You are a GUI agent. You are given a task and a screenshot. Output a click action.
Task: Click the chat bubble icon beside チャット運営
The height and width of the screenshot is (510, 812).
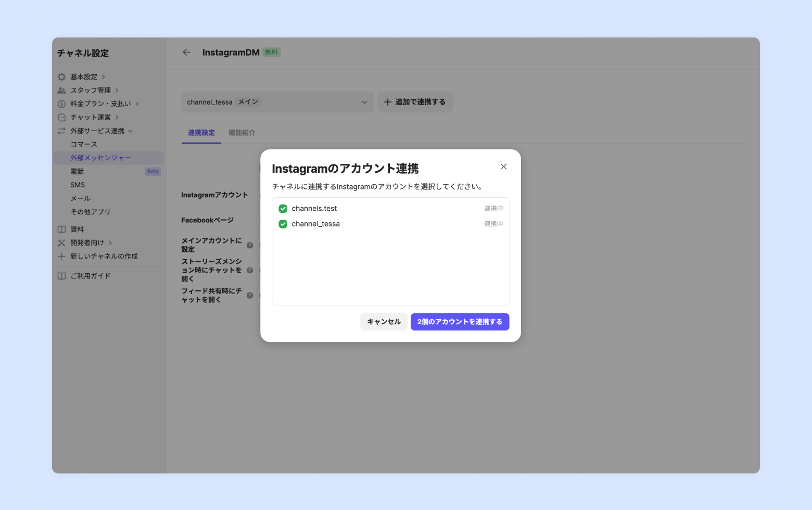point(61,118)
